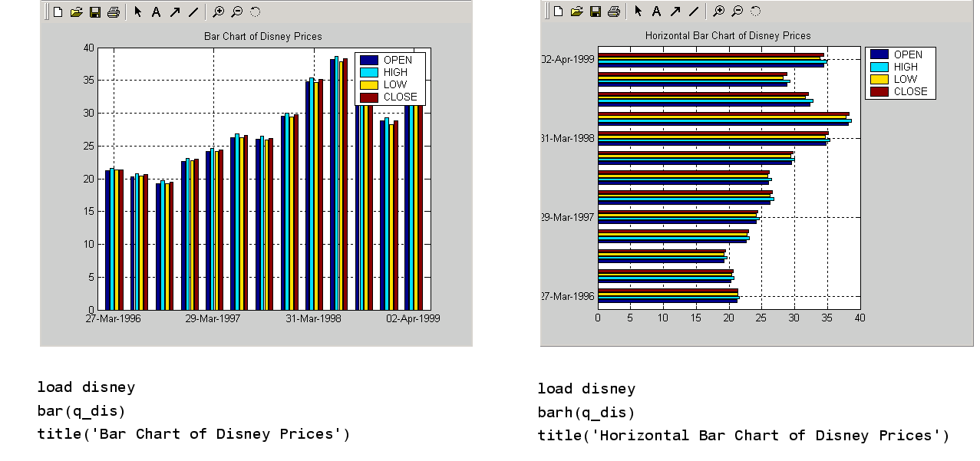Activate Rotate 3D tool in right figure
This screenshot has width=980, height=461.
pos(755,11)
